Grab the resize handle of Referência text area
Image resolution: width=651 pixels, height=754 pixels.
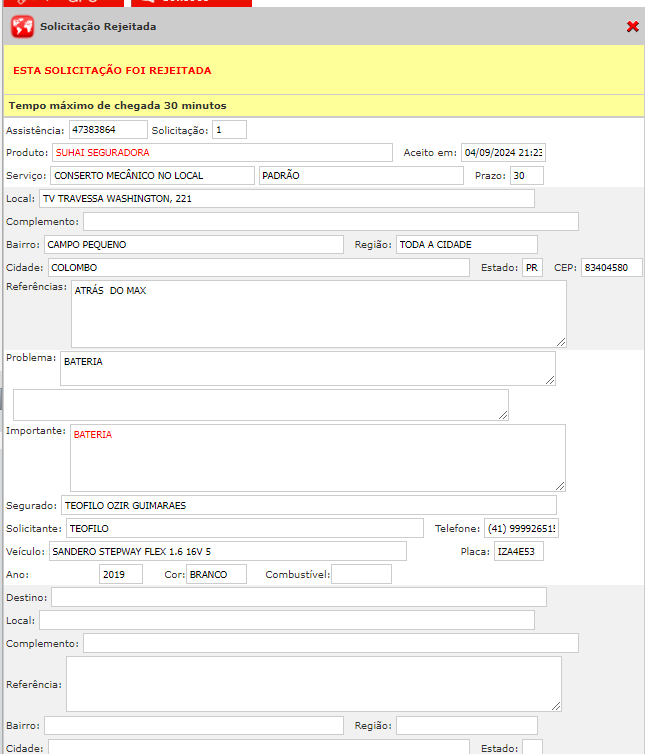click(556, 706)
